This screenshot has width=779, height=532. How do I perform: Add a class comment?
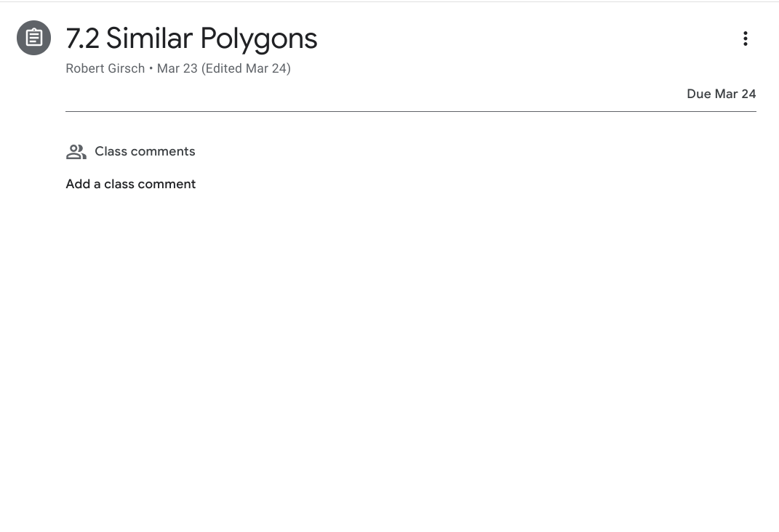[x=130, y=184]
